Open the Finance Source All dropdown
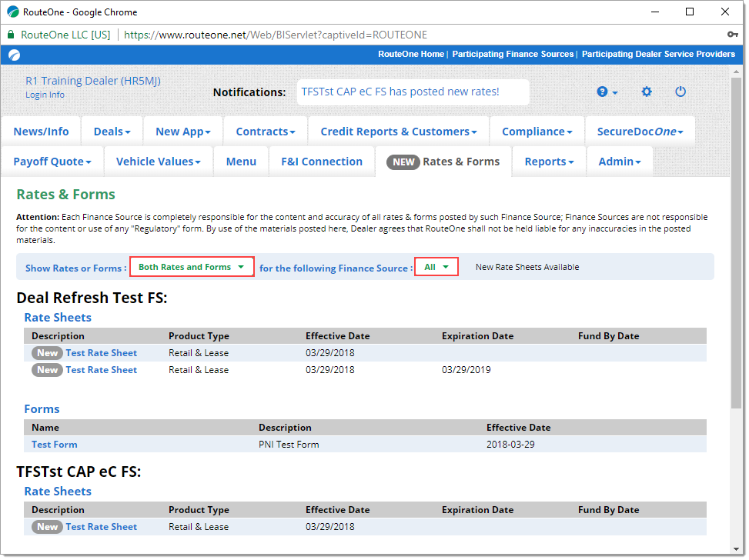 click(436, 267)
